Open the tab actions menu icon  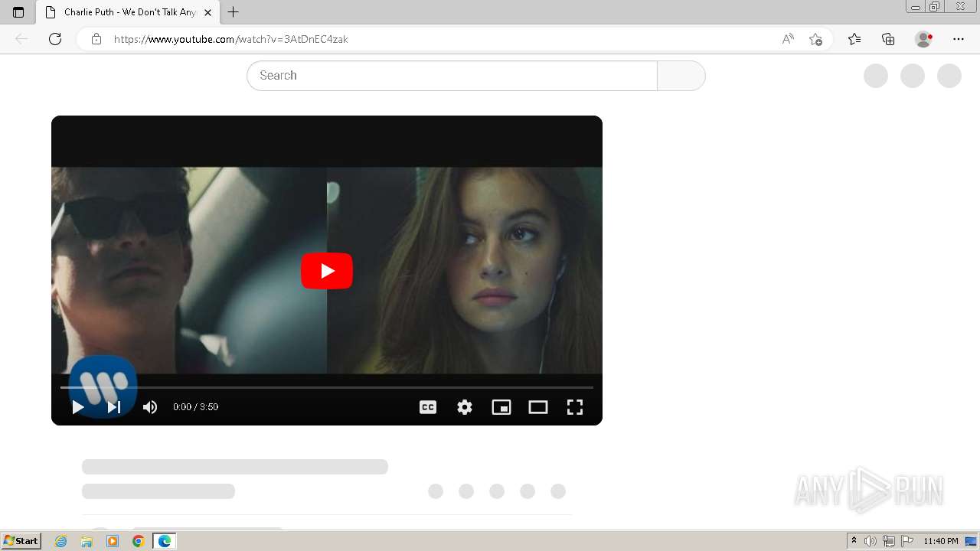pos(18,12)
